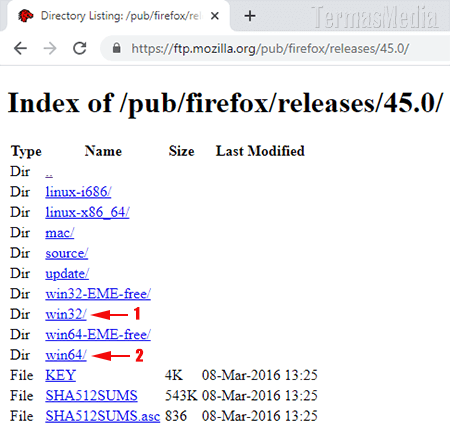View site security via padlock icon
450x430 pixels.
pos(116,48)
